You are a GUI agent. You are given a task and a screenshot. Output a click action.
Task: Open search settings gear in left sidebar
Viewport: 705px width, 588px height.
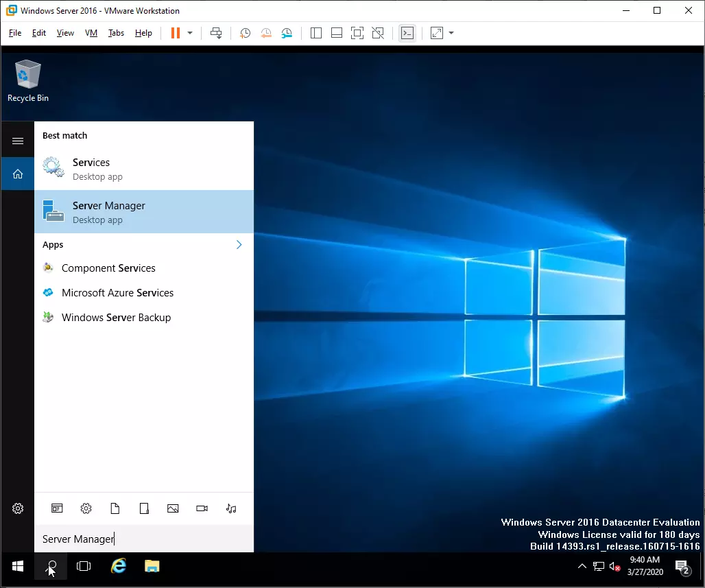pos(18,508)
